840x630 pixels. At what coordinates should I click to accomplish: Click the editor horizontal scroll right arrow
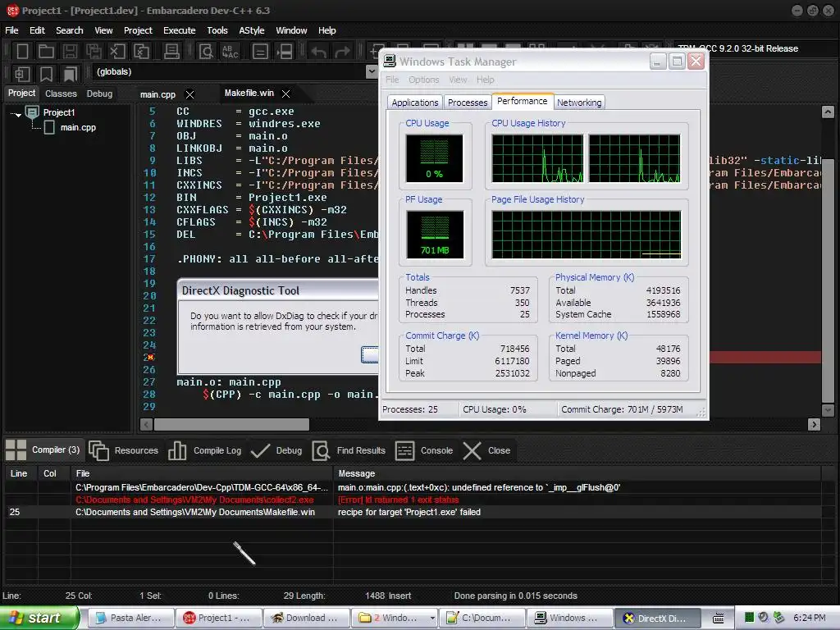[814, 425]
